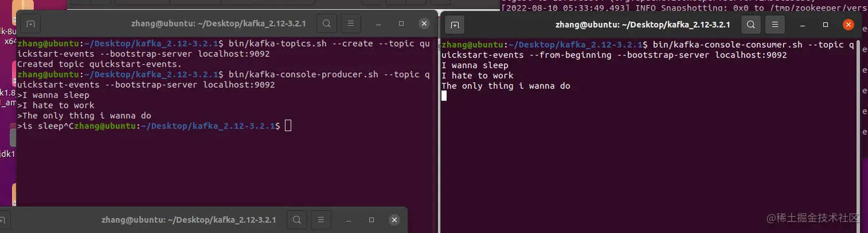Click '>The only thing i wanna do' producer line
This screenshot has height=233, width=868.
click(84, 116)
